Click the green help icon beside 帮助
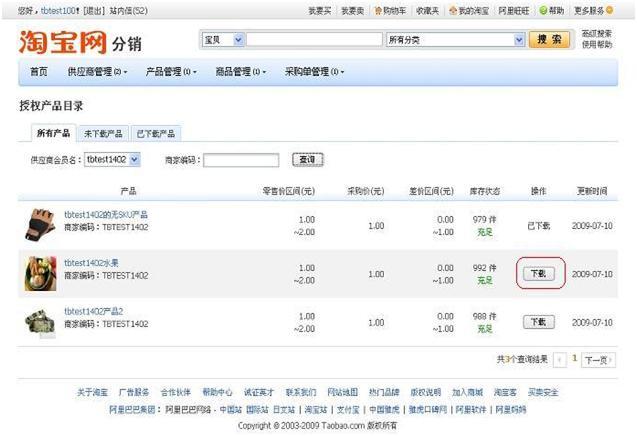The width and height of the screenshot is (637, 436). point(543,11)
